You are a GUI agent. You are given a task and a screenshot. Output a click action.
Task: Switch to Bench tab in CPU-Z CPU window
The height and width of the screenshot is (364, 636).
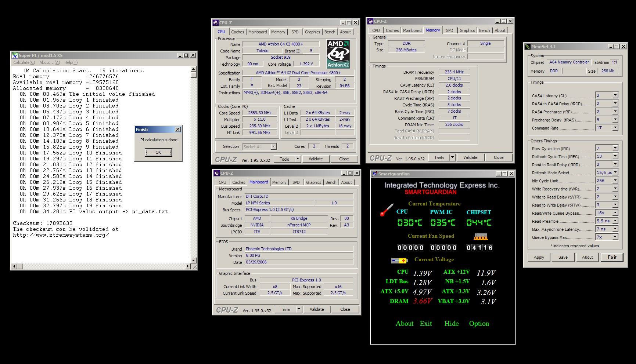(x=330, y=32)
